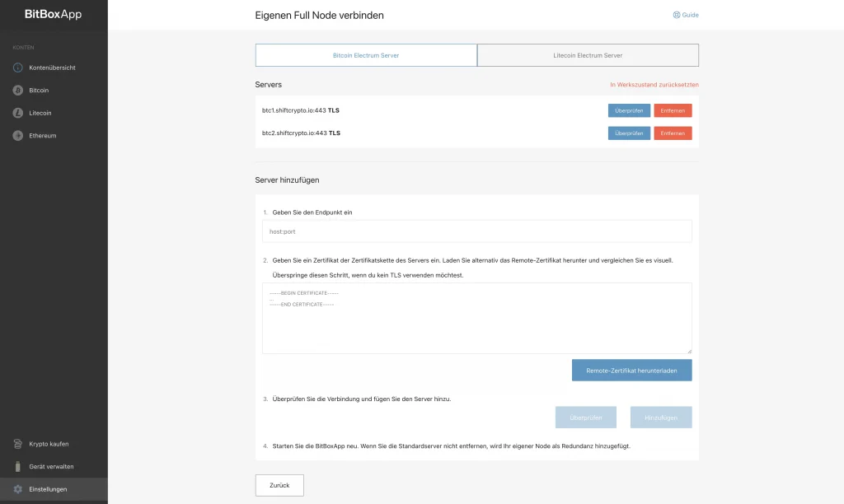Check btc1.shiftcrypto.io server with Überprüfen
Image resolution: width=844 pixels, height=504 pixels.
(629, 110)
